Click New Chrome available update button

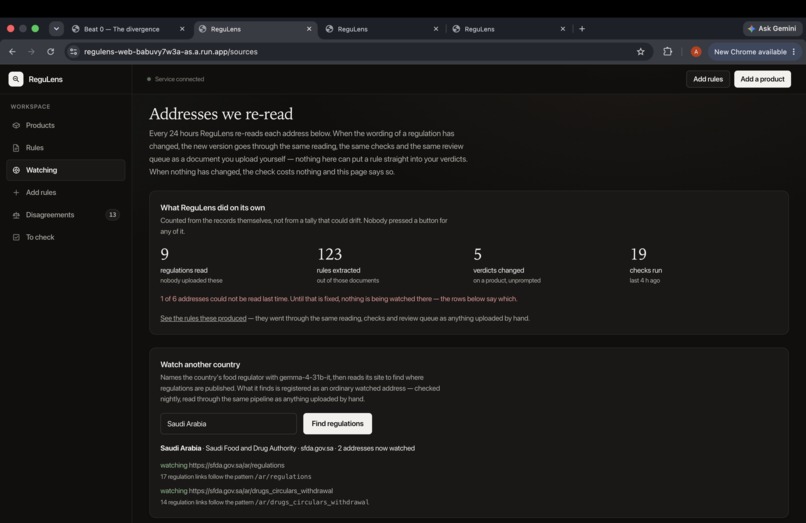point(750,52)
